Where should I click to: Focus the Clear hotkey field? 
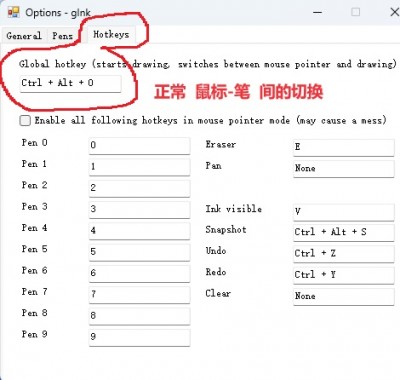coord(344,297)
